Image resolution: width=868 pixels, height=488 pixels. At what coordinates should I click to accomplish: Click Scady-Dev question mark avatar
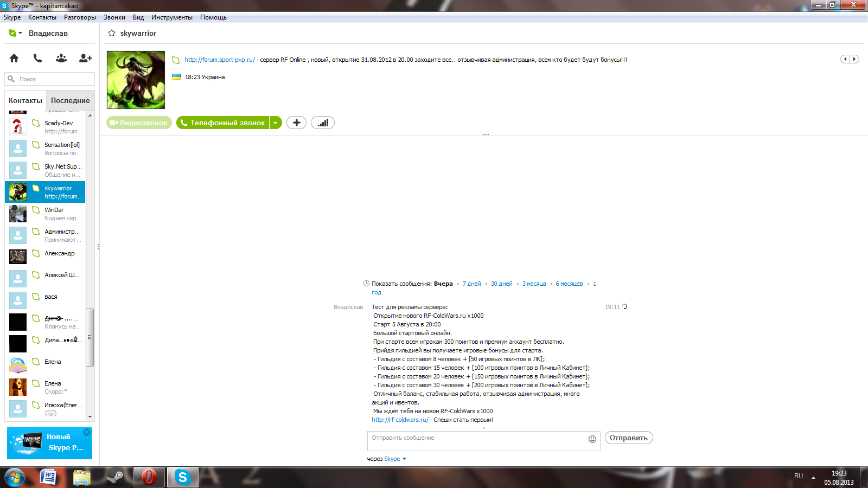18,127
